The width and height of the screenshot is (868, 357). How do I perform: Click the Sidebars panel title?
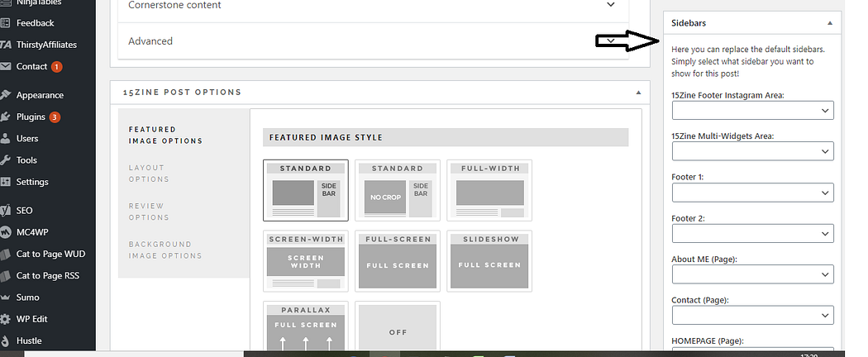(x=688, y=23)
